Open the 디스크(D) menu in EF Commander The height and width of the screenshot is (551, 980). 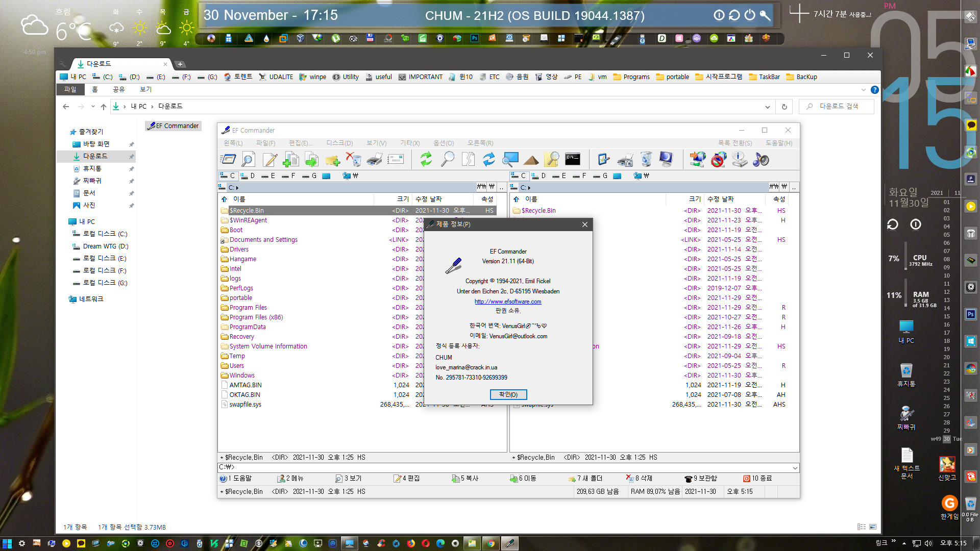tap(339, 143)
